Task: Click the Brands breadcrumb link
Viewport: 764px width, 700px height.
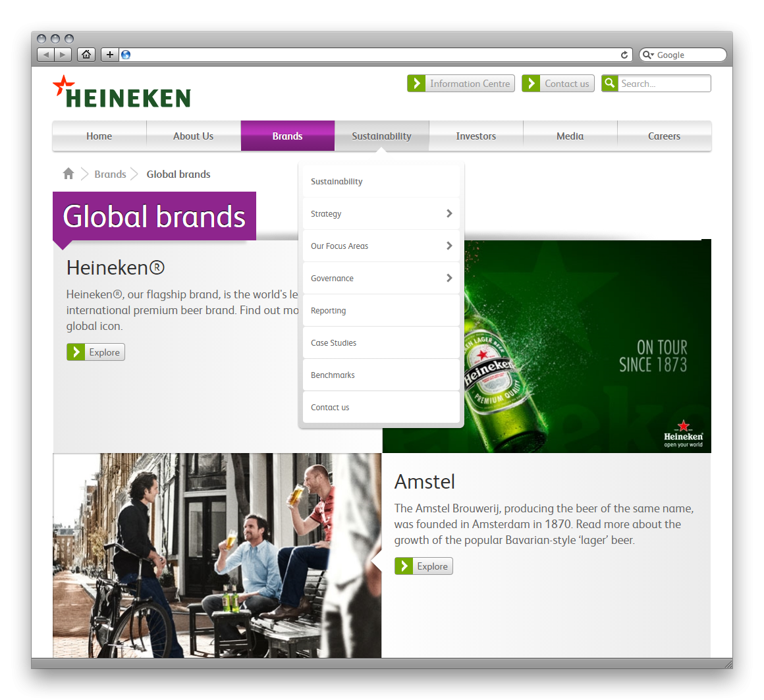Action: click(x=110, y=174)
